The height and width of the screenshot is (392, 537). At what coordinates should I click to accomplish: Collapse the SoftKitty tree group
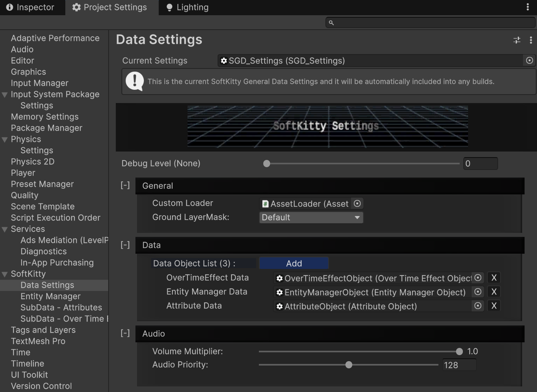coord(5,274)
